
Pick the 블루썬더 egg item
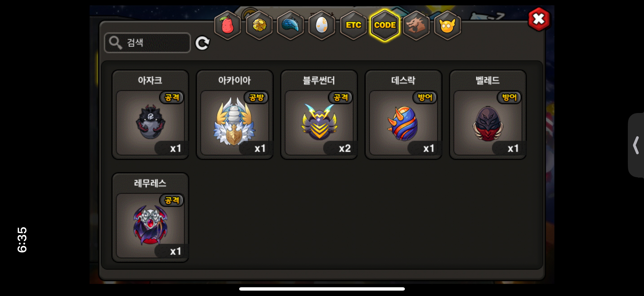point(319,115)
